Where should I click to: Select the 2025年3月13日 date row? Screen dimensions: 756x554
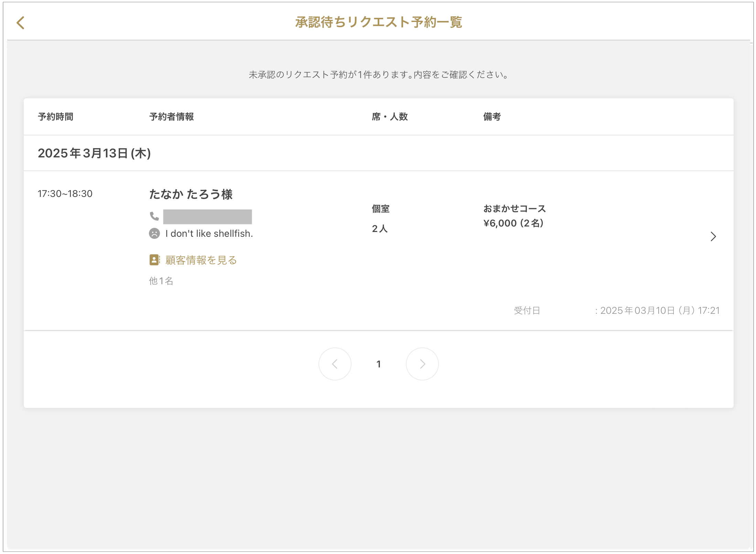(94, 153)
